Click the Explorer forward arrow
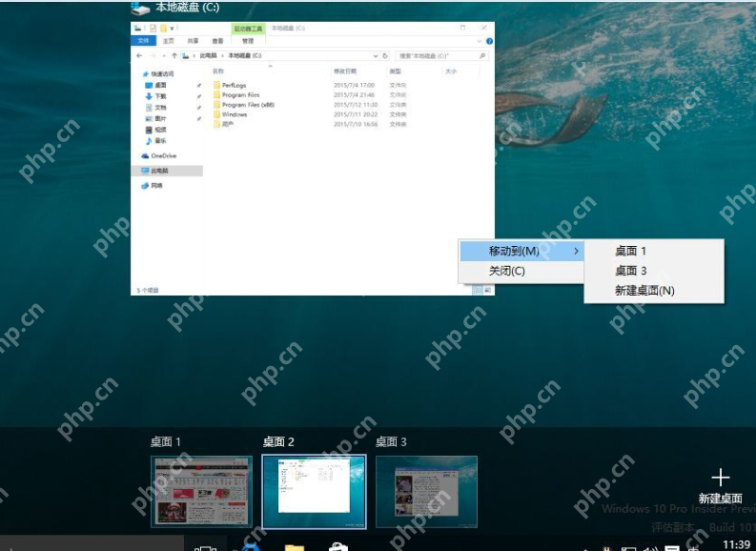Screen dimensions: 756x551 coord(153,56)
